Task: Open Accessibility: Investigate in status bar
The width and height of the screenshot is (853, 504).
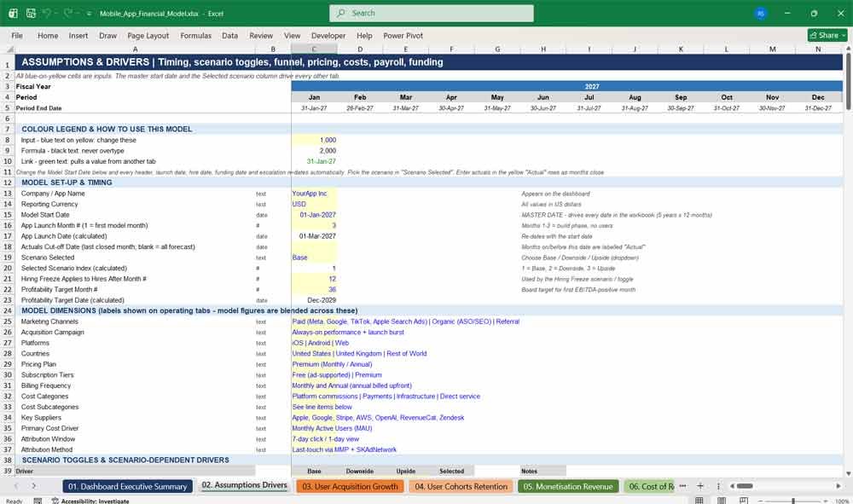Action: 90,501
